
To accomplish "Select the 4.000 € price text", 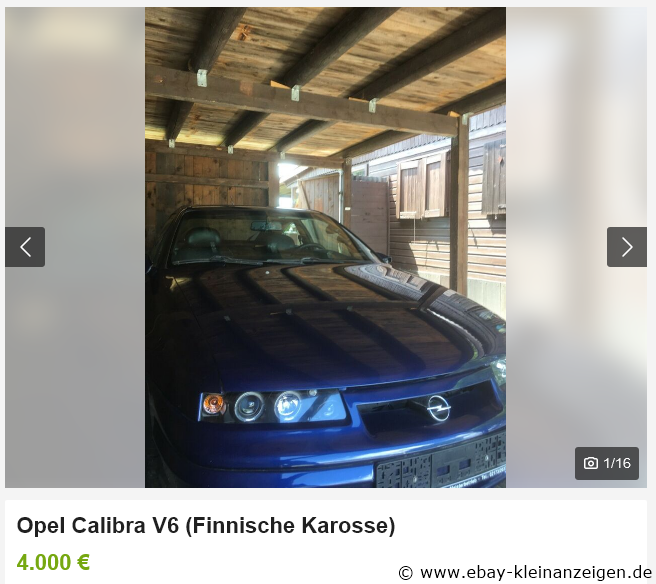I will 53,562.
